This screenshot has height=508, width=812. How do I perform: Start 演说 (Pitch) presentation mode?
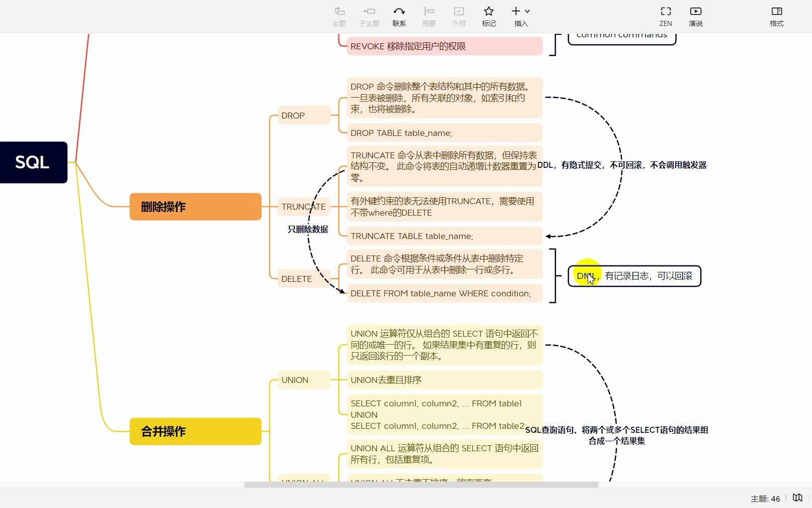click(x=696, y=16)
